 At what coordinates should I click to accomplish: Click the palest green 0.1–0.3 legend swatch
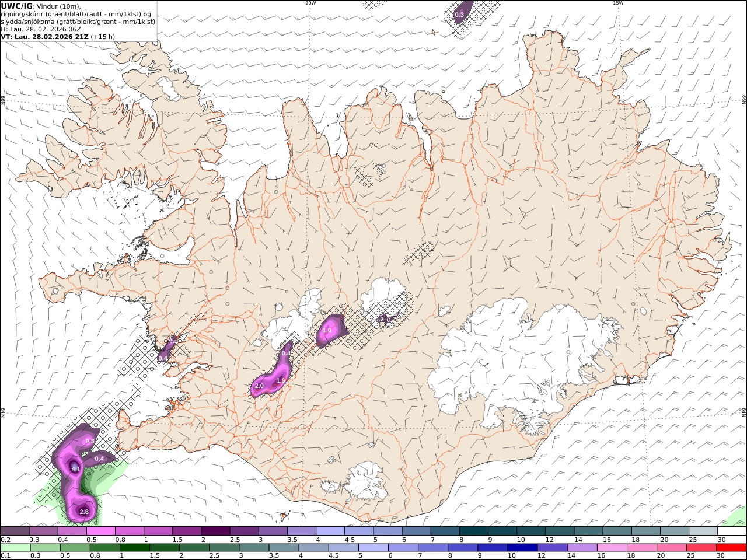tap(15, 547)
